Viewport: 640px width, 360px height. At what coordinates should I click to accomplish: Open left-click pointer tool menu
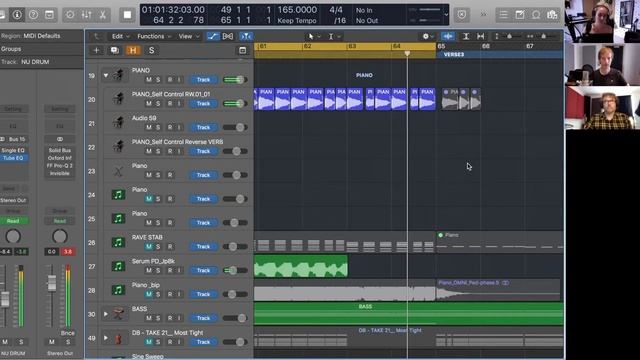[x=313, y=36]
